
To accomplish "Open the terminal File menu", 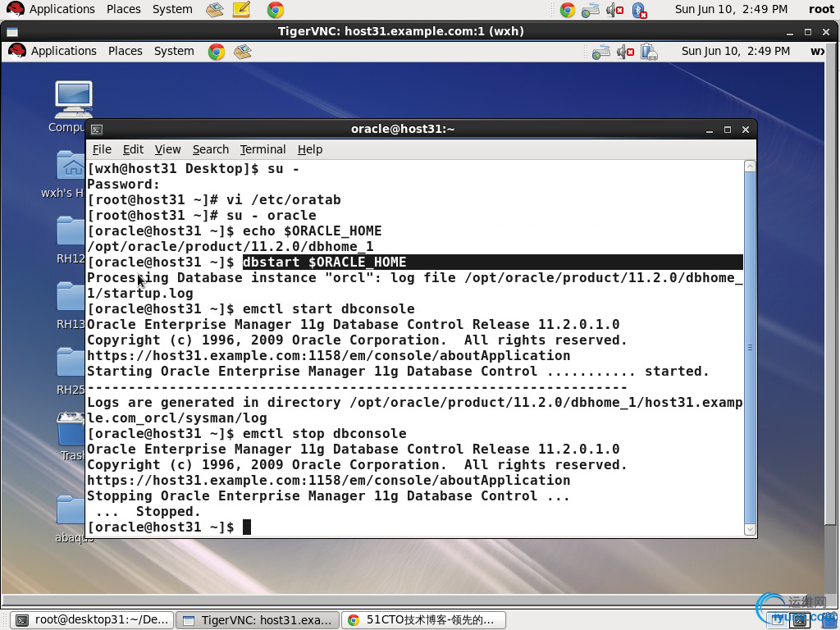I will click(x=102, y=149).
